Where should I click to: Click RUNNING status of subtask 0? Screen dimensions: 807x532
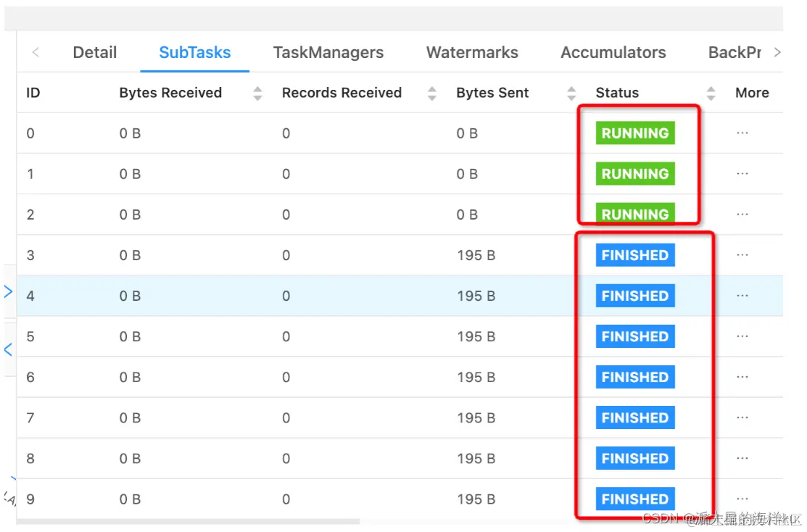(x=635, y=133)
